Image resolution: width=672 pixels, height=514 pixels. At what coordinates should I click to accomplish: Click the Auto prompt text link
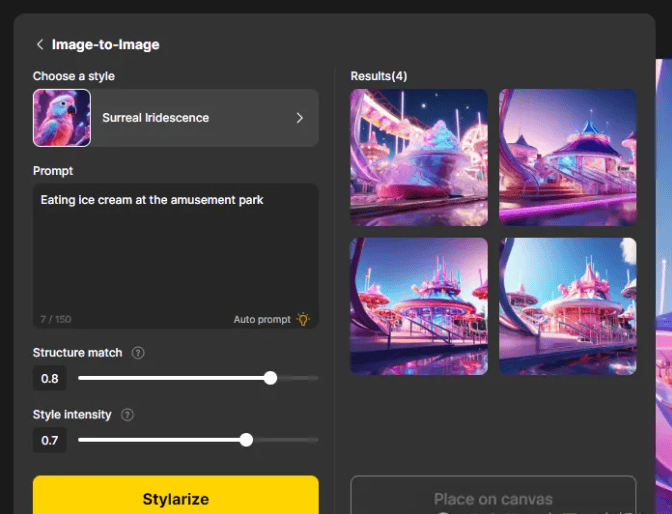pos(261,319)
